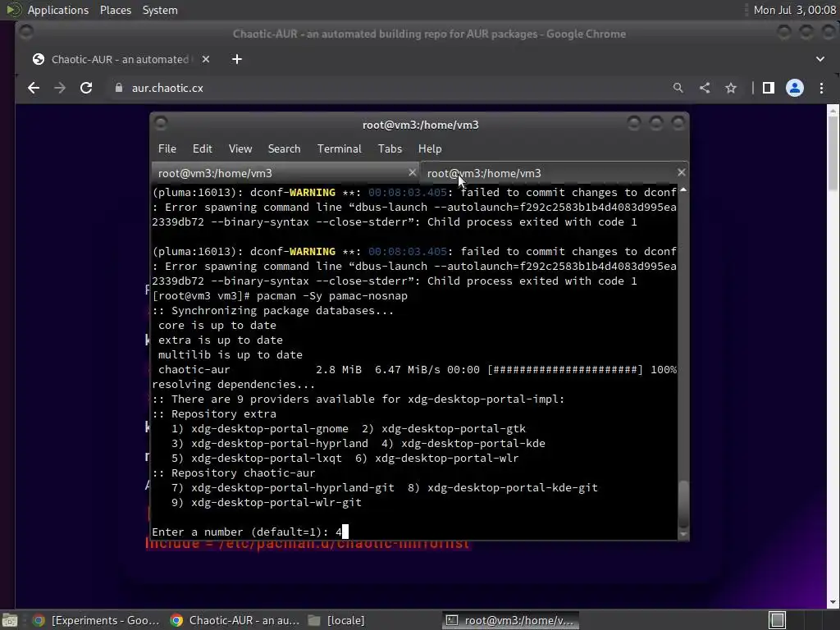Image resolution: width=840 pixels, height=630 pixels.
Task: Open the terminal Edit menu
Action: click(x=202, y=148)
